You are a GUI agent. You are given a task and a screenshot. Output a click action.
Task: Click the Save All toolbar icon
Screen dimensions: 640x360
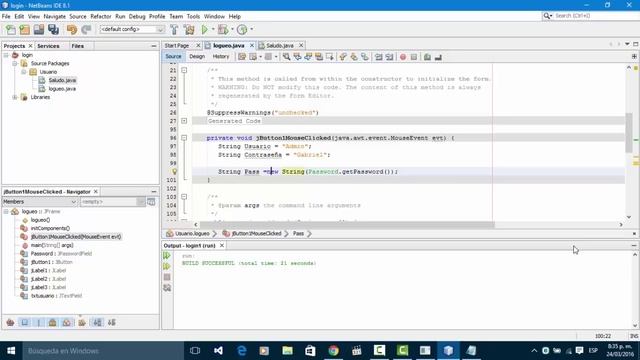coord(53,29)
